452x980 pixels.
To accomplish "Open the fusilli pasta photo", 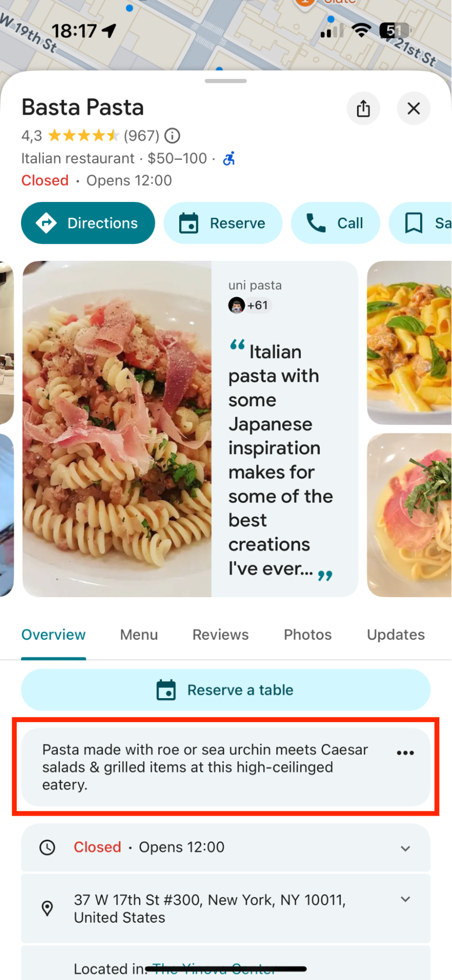I will click(118, 429).
